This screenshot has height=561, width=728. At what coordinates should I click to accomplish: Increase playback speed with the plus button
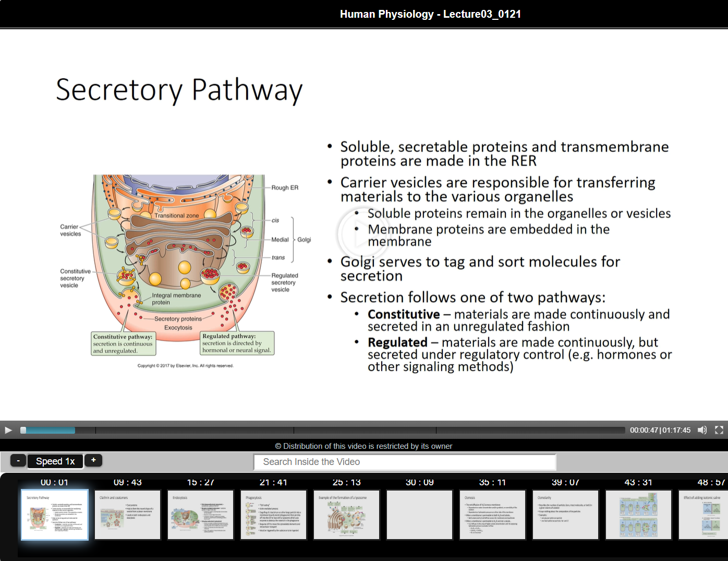tap(93, 460)
